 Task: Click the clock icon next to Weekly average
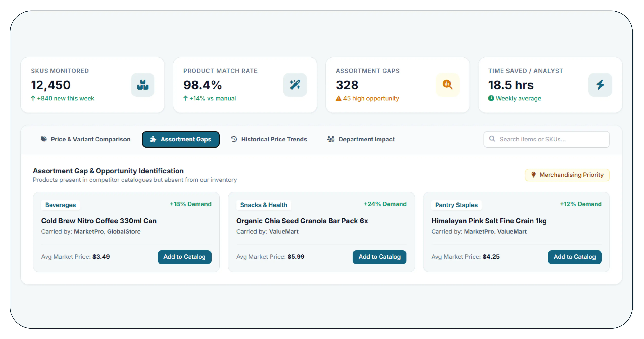(491, 98)
